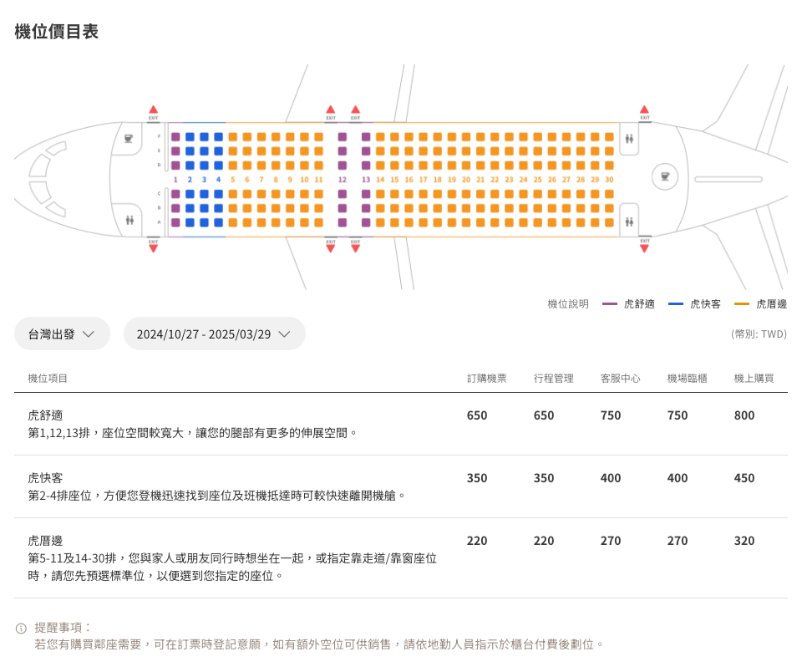This screenshot has height=672, width=802.
Task: Click the front galley coffee cup icon
Action: (x=129, y=139)
